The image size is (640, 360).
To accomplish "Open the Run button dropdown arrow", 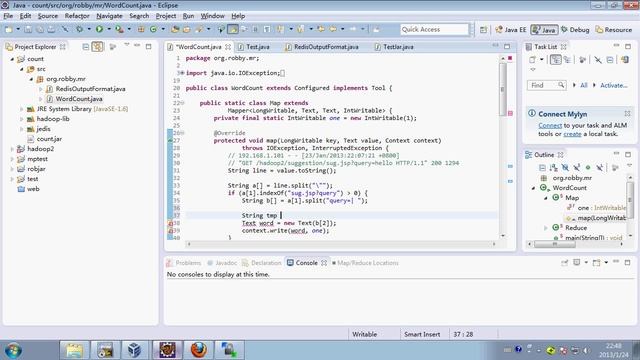I will 109,29.
